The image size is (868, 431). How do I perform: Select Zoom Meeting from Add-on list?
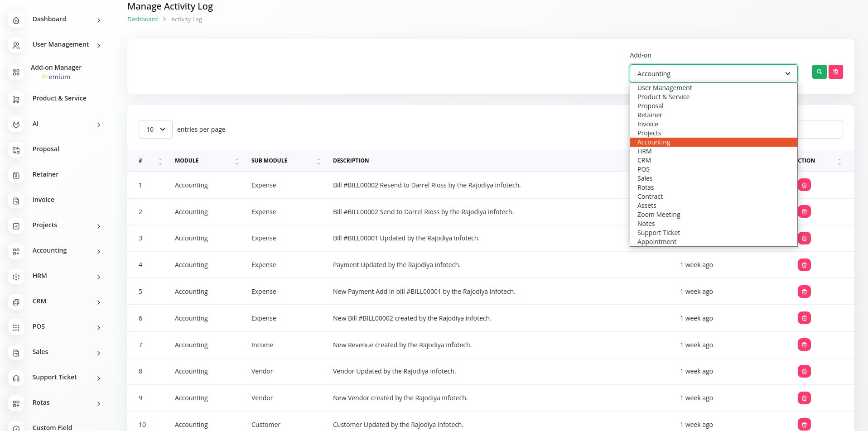(x=658, y=215)
